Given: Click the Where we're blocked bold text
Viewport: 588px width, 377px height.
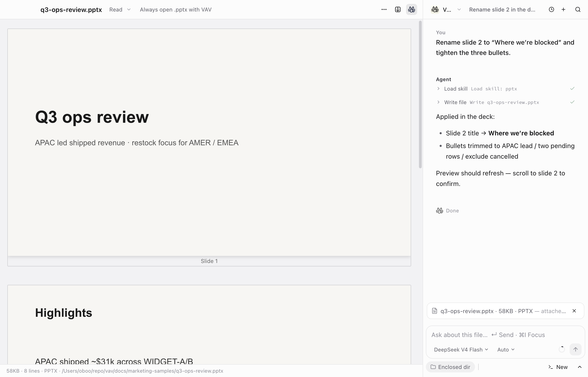Looking at the screenshot, I should (521, 133).
